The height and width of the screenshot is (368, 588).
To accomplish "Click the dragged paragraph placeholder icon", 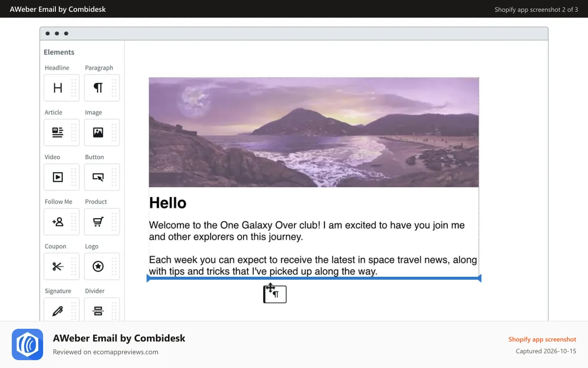I will point(275,293).
